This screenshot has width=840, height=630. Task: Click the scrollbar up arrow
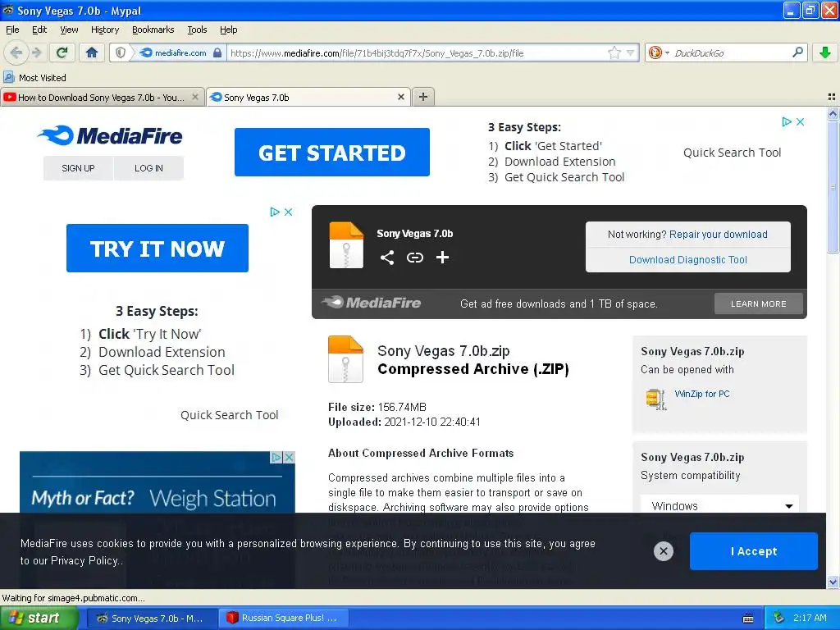(833, 113)
